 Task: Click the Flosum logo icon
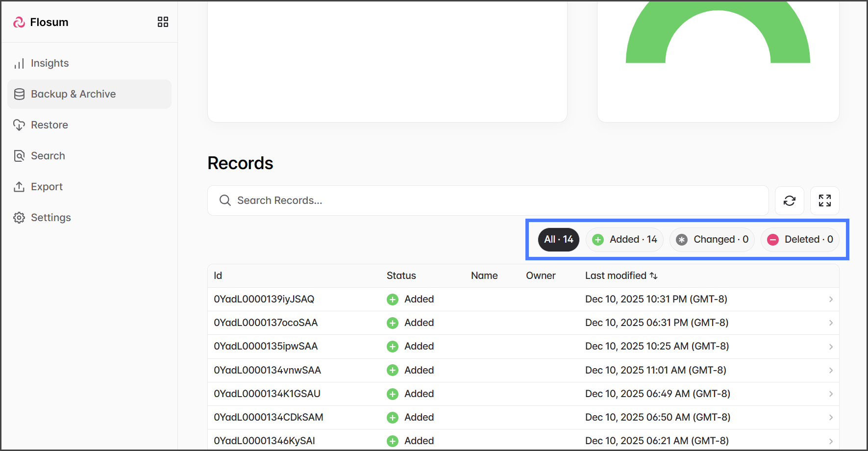[19, 22]
